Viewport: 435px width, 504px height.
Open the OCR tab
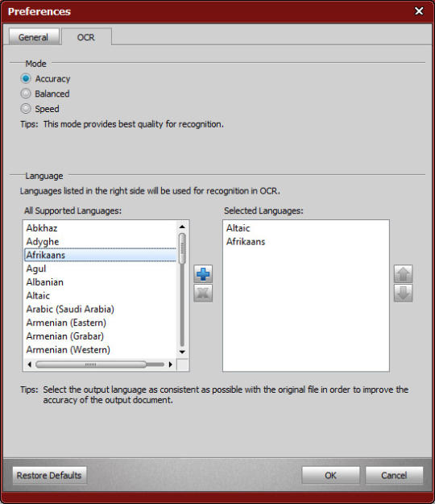click(x=86, y=37)
